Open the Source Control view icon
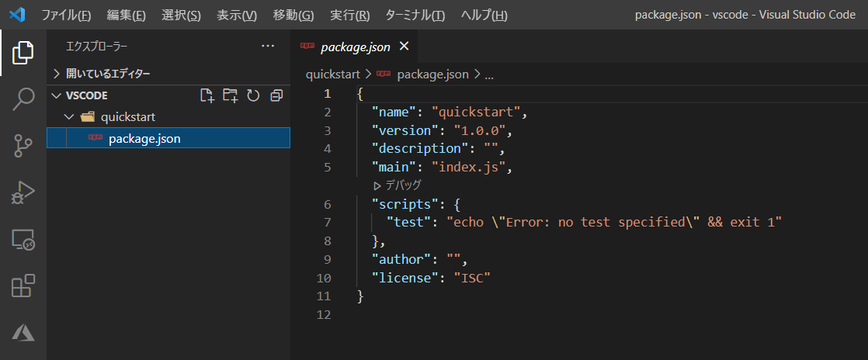Screen dimensions: 868x360 (x=23, y=146)
